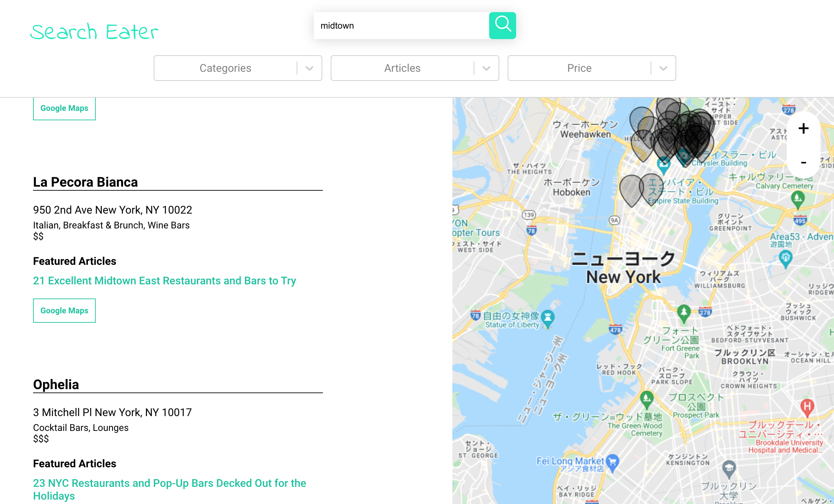834x504 pixels.
Task: Click the Fort Greene Park tree marker
Action: 684,313
